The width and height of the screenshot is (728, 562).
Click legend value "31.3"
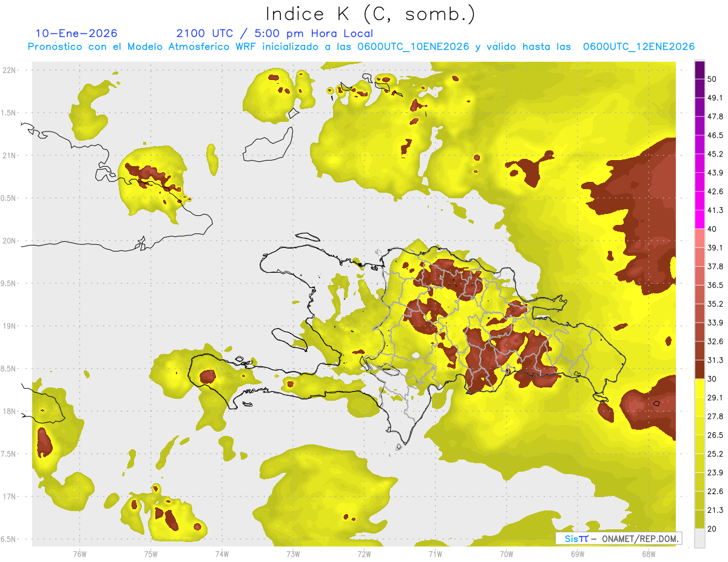(715, 361)
